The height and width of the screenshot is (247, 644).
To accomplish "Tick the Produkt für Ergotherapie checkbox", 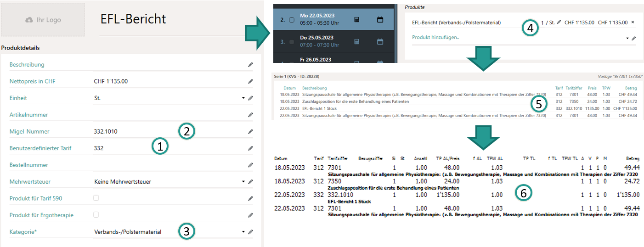I will [x=96, y=215].
